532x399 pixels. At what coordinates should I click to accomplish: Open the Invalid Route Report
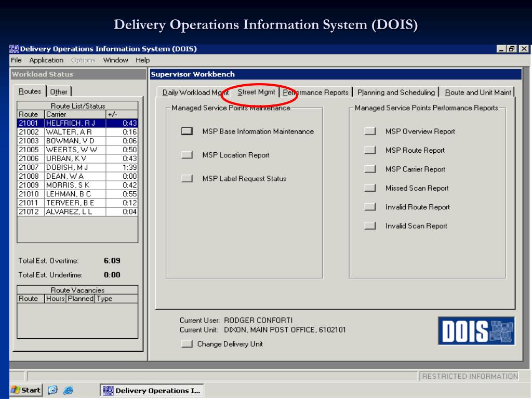click(x=370, y=207)
